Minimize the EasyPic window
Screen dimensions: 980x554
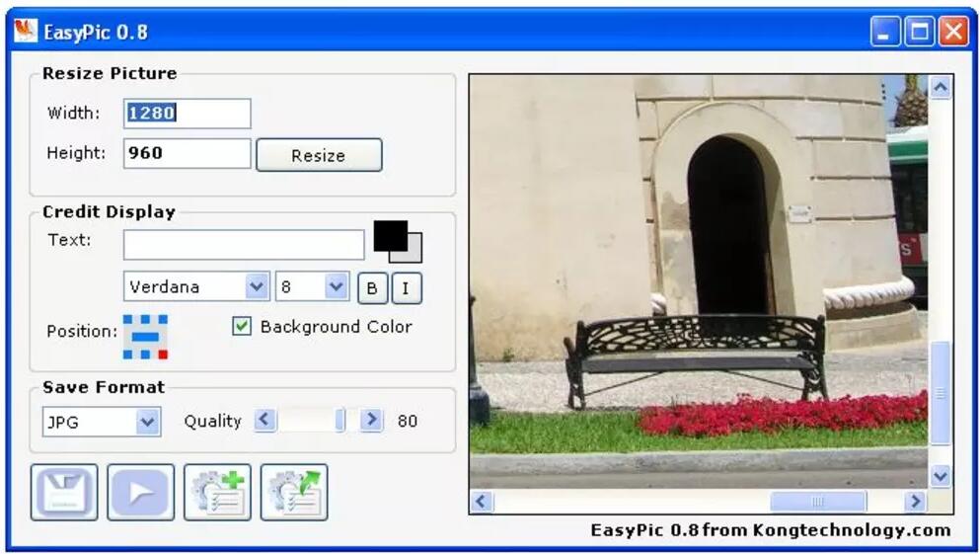(885, 31)
